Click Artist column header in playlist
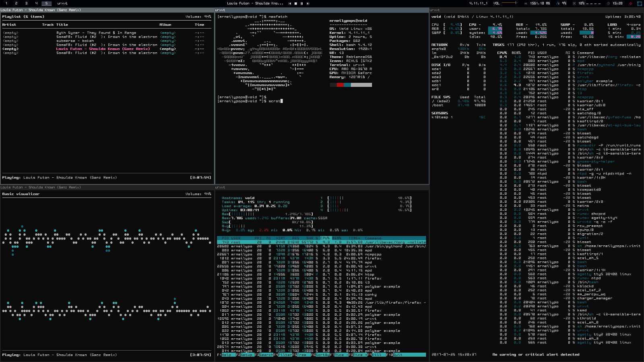This screenshot has height=362, width=644. click(9, 25)
